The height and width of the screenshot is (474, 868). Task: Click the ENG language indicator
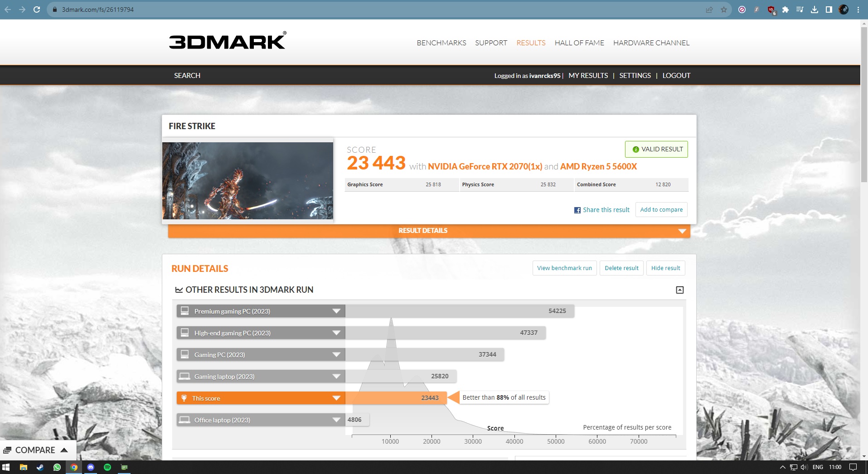(x=818, y=467)
